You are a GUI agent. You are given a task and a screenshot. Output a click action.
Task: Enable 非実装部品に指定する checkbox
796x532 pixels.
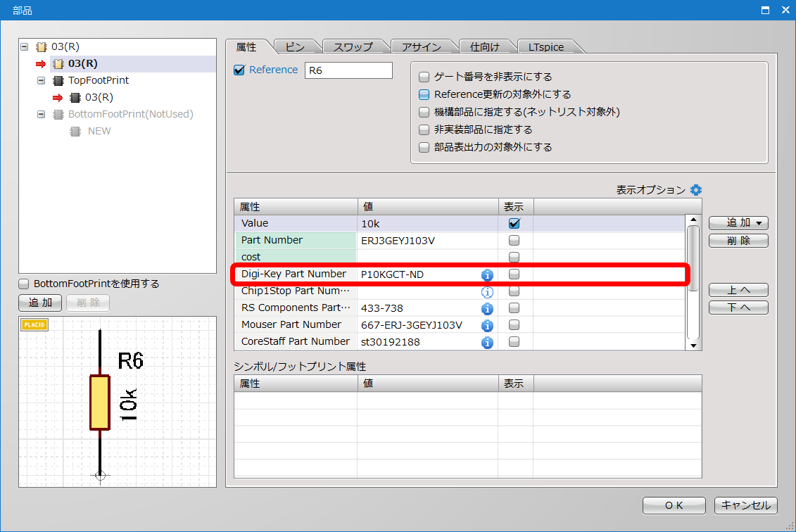click(x=424, y=129)
